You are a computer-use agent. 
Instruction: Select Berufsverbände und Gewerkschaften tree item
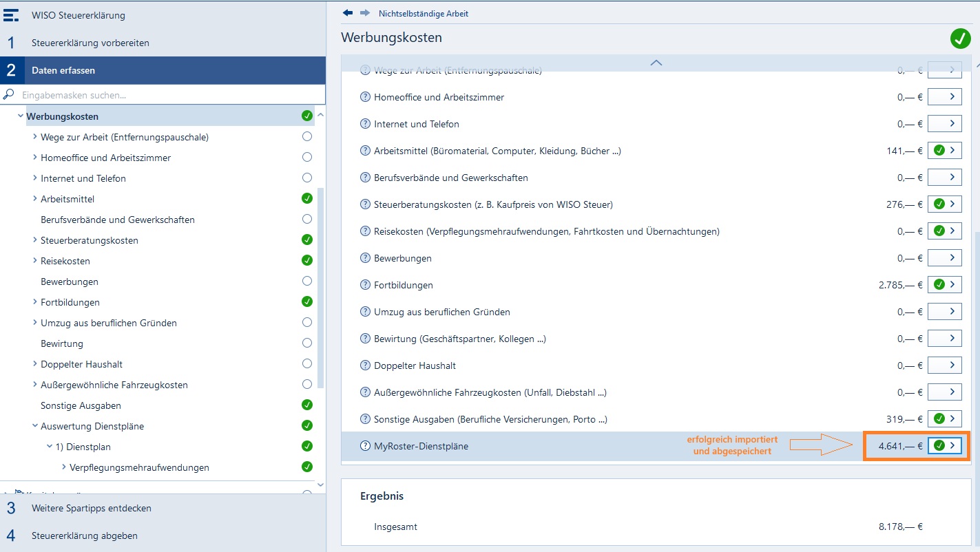click(x=118, y=220)
